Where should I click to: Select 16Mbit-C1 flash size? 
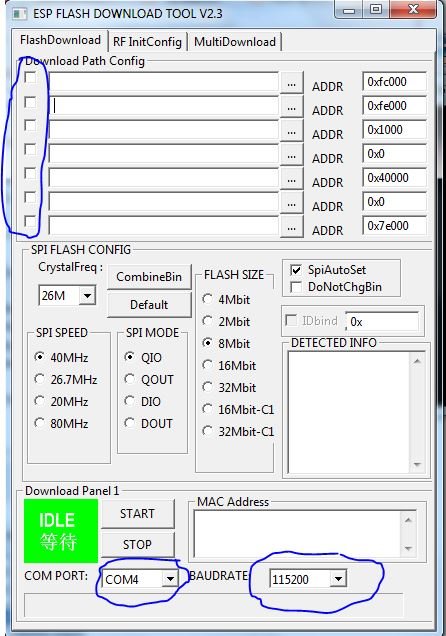point(207,408)
